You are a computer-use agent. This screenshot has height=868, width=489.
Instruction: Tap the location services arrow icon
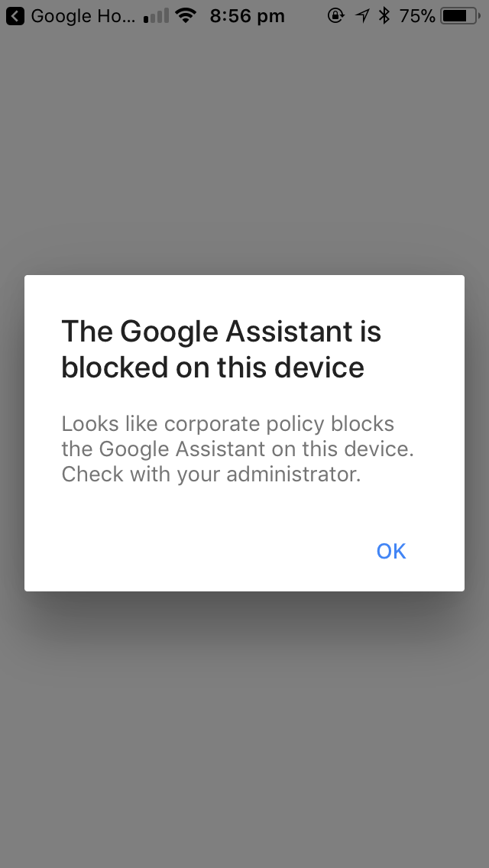(x=362, y=15)
